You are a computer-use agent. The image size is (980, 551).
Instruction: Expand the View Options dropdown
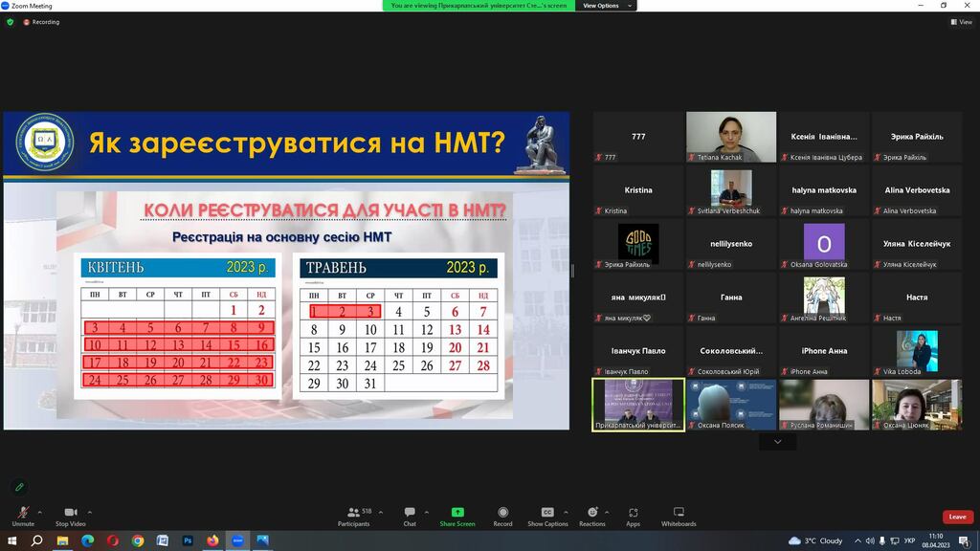606,6
